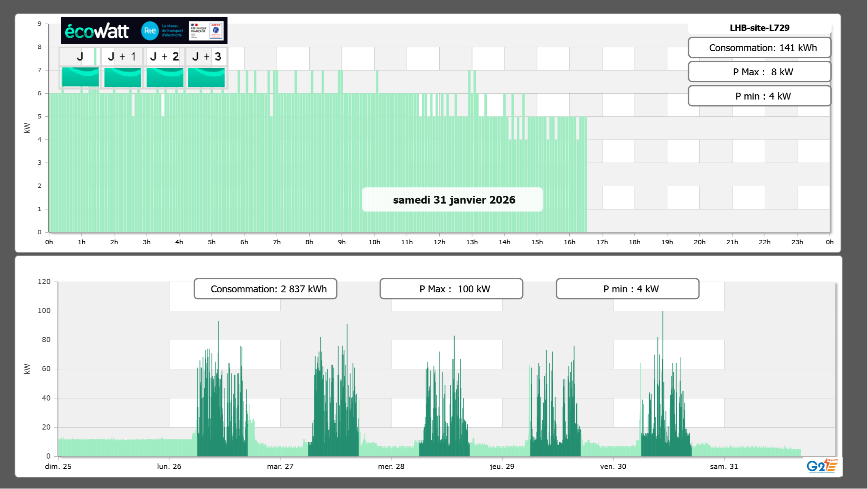Click the 12h tick on the daily chart axis
Viewport: 868px width, 489px height.
439,242
